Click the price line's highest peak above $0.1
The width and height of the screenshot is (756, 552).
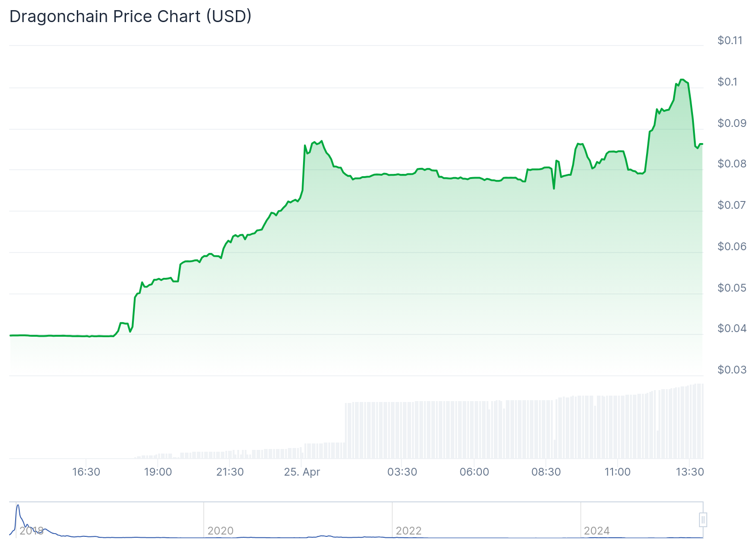682,80
